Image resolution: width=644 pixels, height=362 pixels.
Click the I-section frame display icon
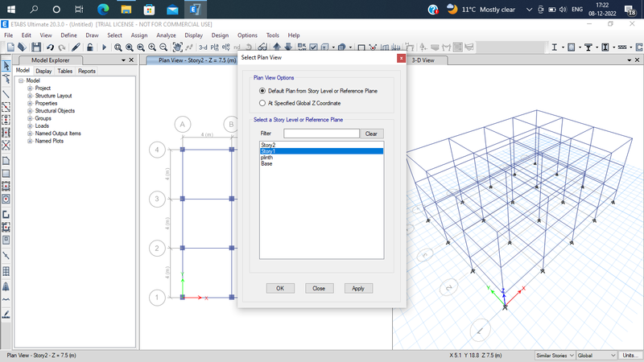pyautogui.click(x=554, y=47)
